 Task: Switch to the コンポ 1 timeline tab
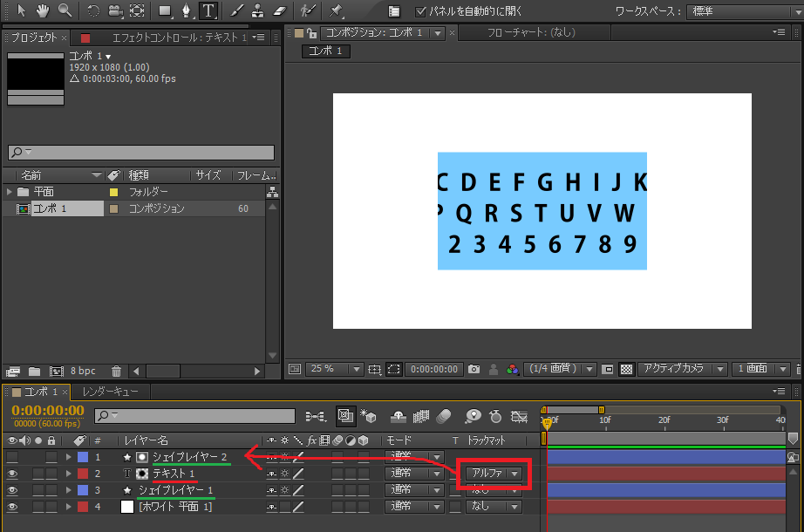click(40, 392)
